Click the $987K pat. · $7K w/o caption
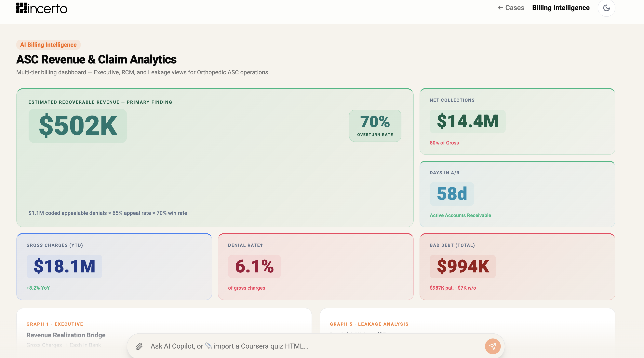644x358 pixels. [453, 288]
